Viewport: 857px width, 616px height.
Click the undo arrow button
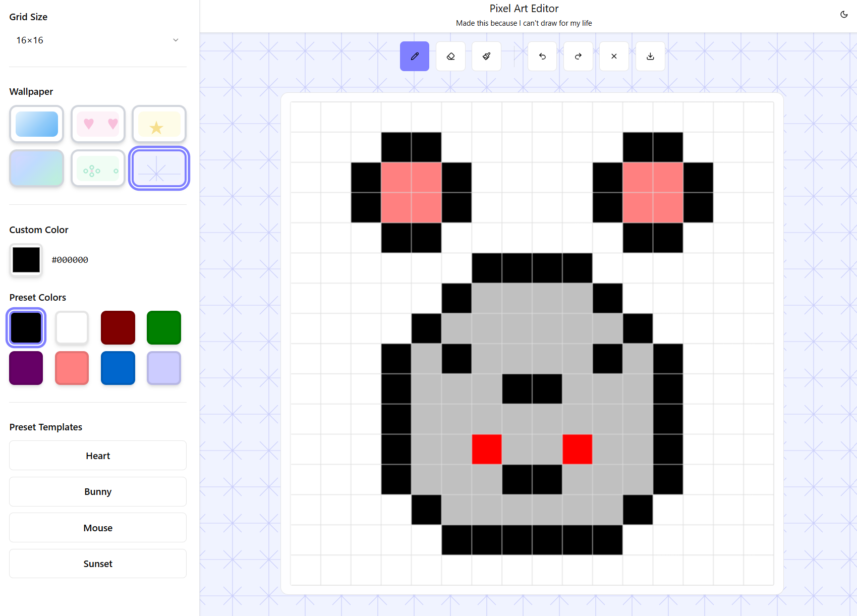click(x=542, y=56)
